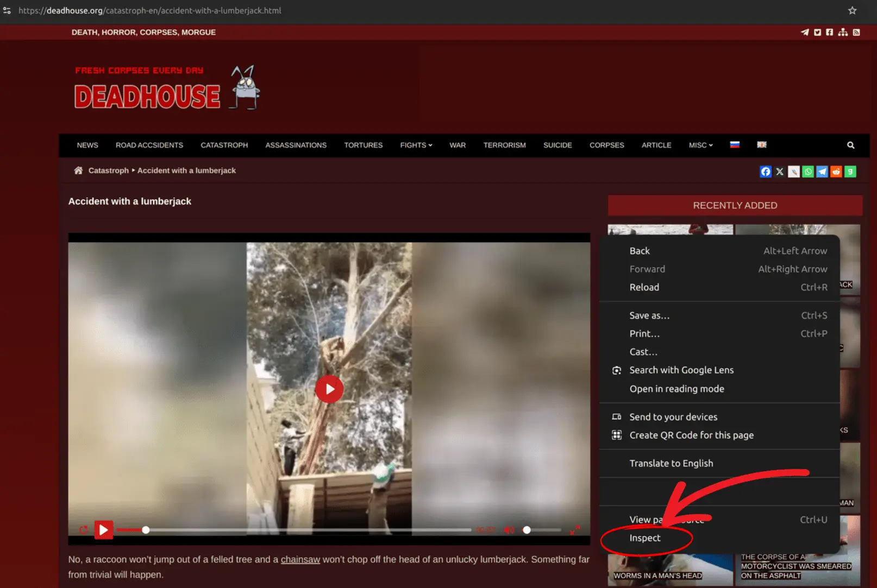Share the article on Reddit
Viewport: 877px width, 588px height.
pos(836,172)
